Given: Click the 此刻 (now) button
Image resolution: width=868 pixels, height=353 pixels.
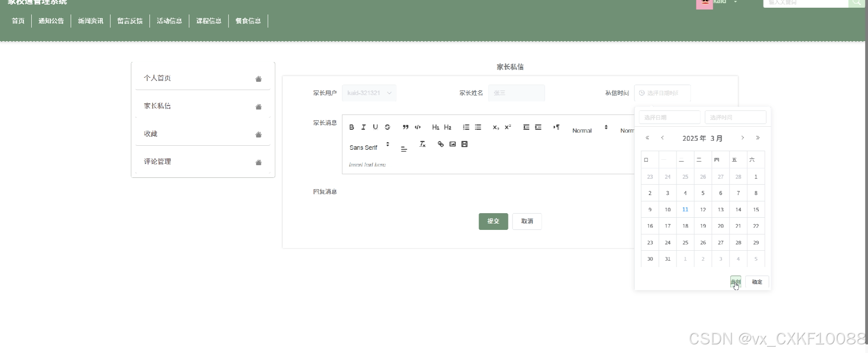Looking at the screenshot, I should pyautogui.click(x=736, y=282).
